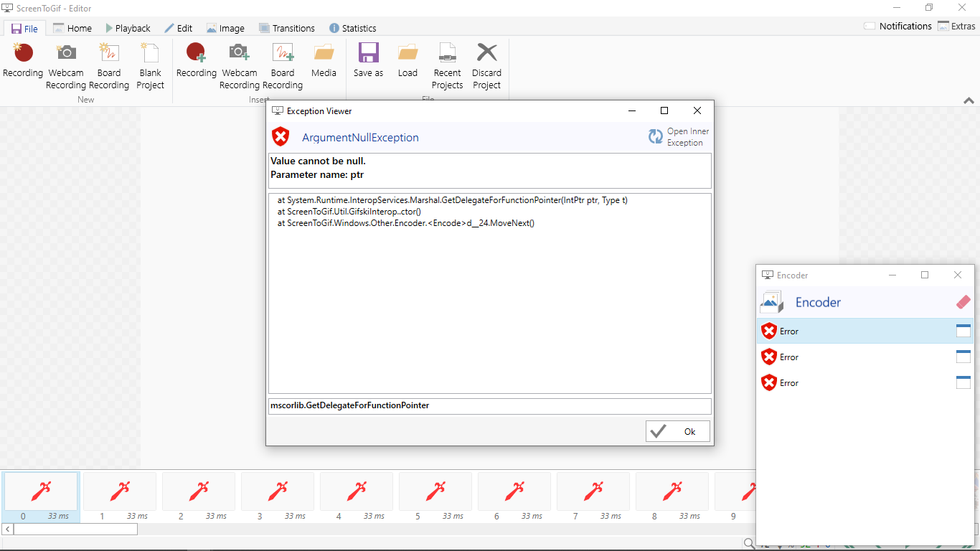Viewport: 980px width, 551px height.
Task: Select frame 6 thumbnail
Action: tap(514, 497)
